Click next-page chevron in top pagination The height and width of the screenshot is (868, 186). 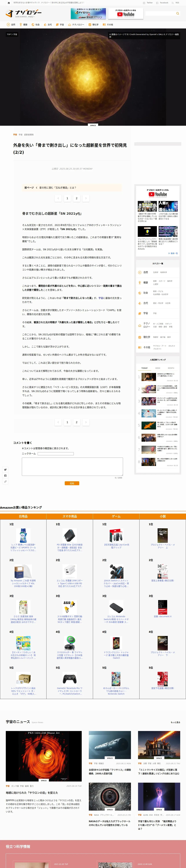click(x=86, y=198)
